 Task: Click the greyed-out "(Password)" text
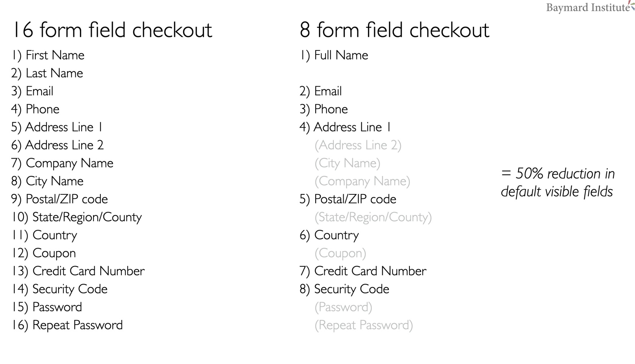click(x=343, y=307)
